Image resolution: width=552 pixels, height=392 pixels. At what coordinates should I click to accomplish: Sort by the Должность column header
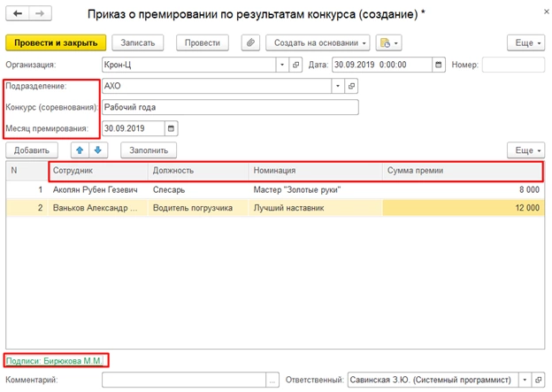pos(198,171)
